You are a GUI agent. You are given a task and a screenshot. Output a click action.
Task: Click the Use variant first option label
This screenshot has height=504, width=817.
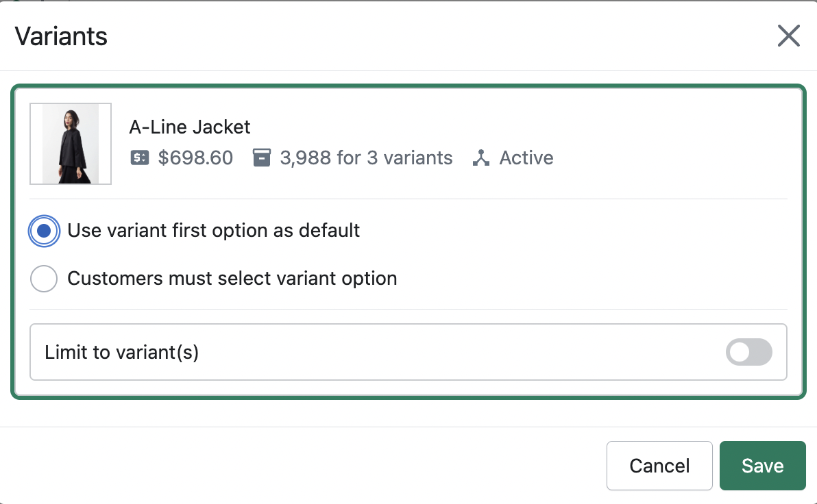(214, 231)
